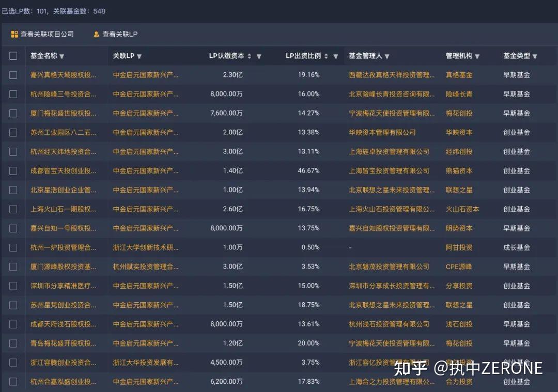Open the 基金类型 filter funnel icon
This screenshot has width=558, height=392.
point(535,56)
